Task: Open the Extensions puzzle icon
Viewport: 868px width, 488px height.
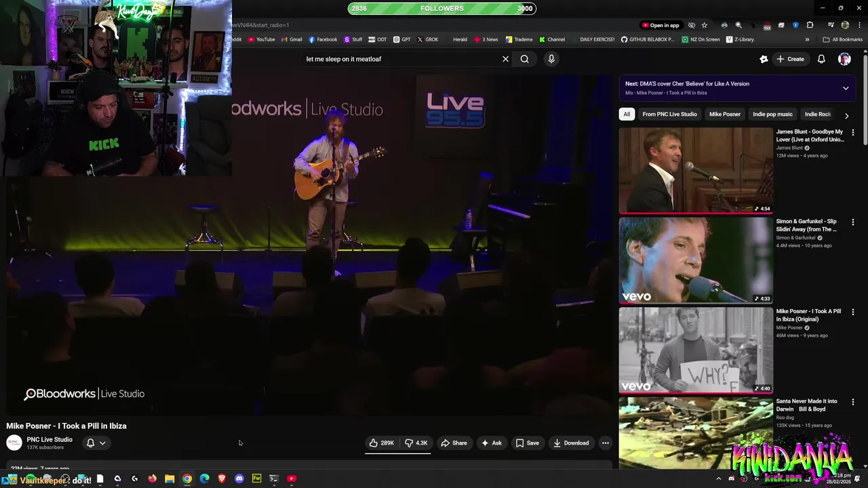Action: (810, 25)
